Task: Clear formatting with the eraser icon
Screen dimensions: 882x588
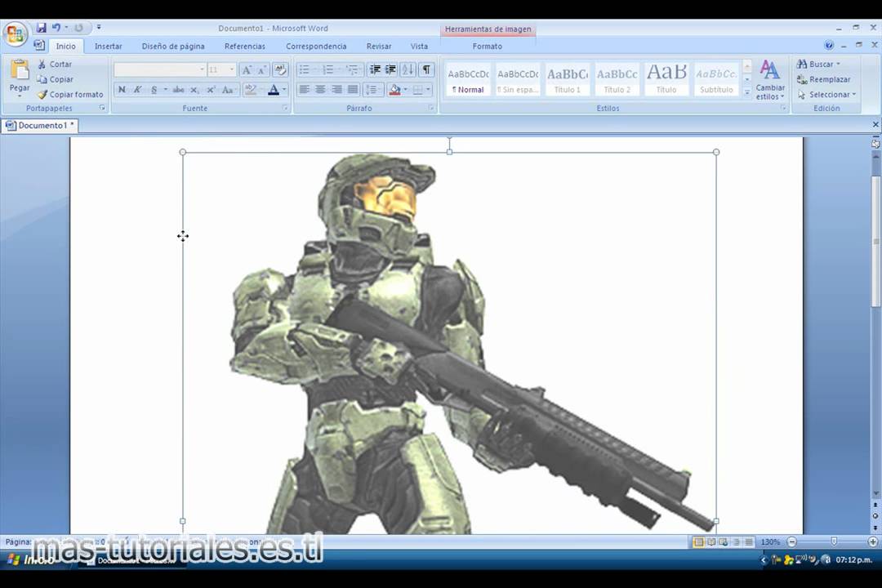Action: pos(279,69)
